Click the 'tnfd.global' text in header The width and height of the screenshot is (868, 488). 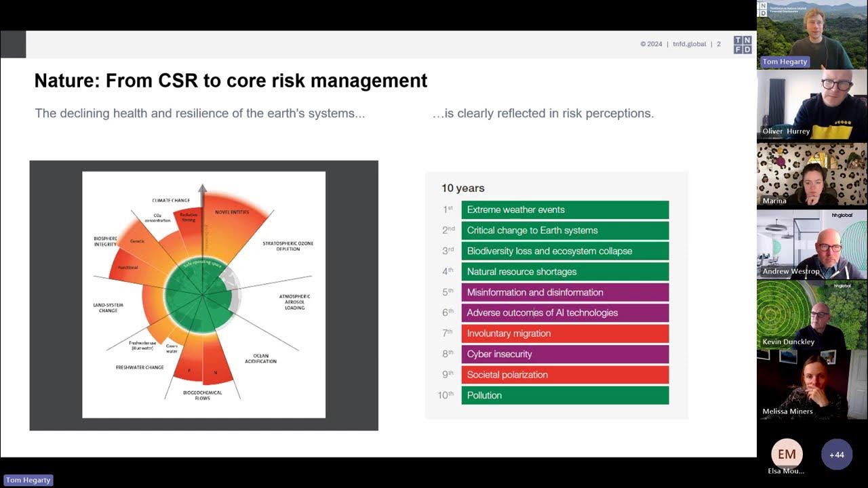coord(689,44)
